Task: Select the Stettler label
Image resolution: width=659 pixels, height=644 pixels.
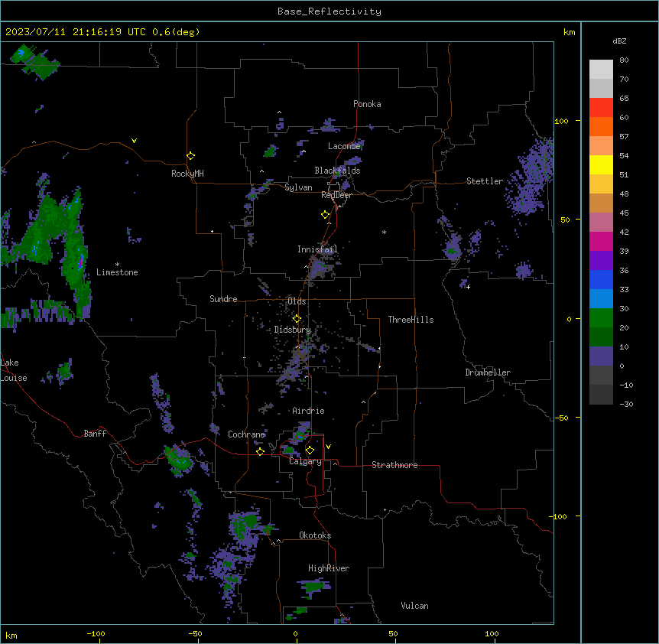Action: (x=485, y=181)
